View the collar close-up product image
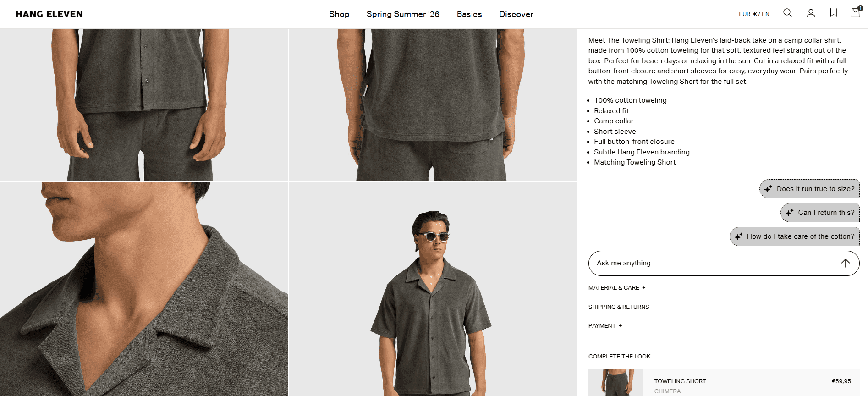This screenshot has width=868, height=396. tap(144, 289)
